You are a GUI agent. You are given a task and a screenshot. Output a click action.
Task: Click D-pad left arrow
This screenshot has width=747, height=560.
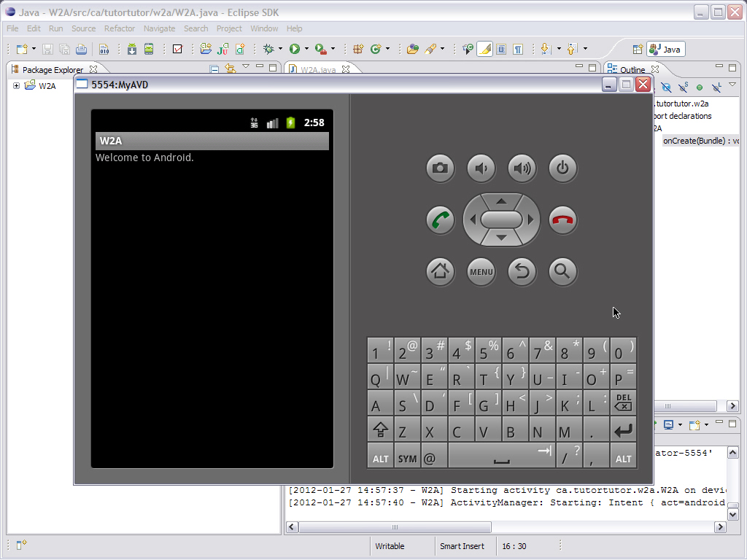(473, 219)
